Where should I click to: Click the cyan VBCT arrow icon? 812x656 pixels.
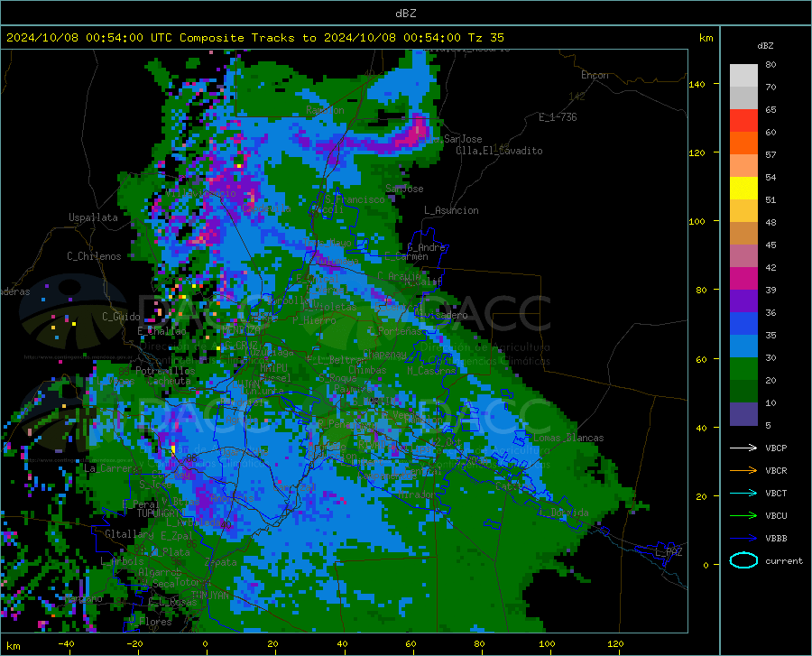point(743,493)
